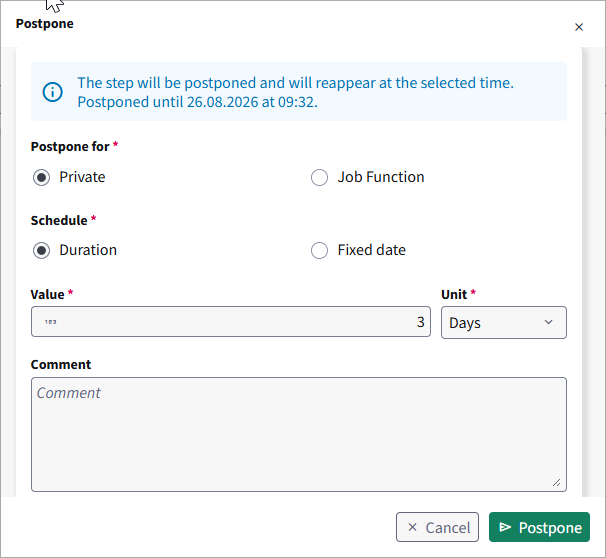This screenshot has height=558, width=606.
Task: Select the Private radio option
Action: (41, 177)
